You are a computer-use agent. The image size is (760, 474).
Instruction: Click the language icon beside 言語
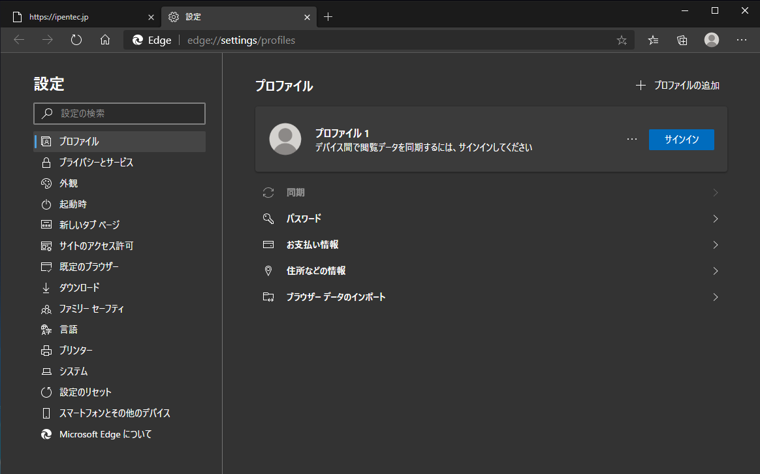(x=46, y=330)
